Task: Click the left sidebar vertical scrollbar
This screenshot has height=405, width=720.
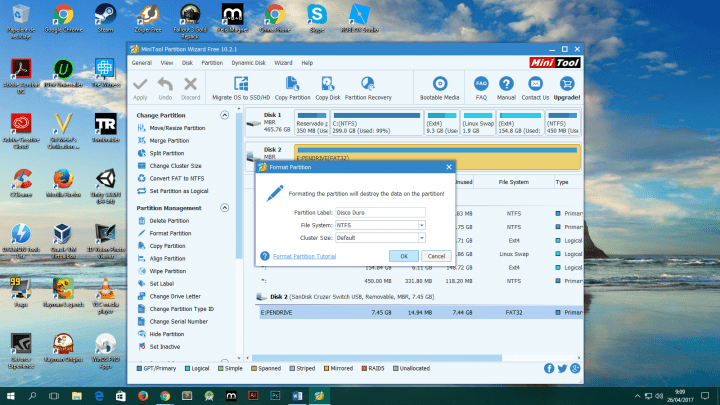Action: click(239, 184)
